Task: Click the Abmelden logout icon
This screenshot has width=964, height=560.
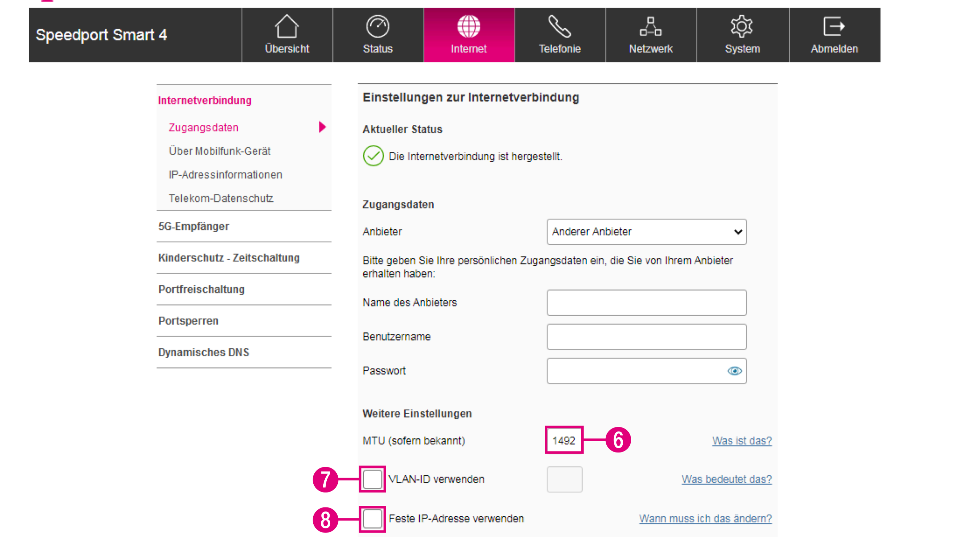Action: pyautogui.click(x=835, y=26)
